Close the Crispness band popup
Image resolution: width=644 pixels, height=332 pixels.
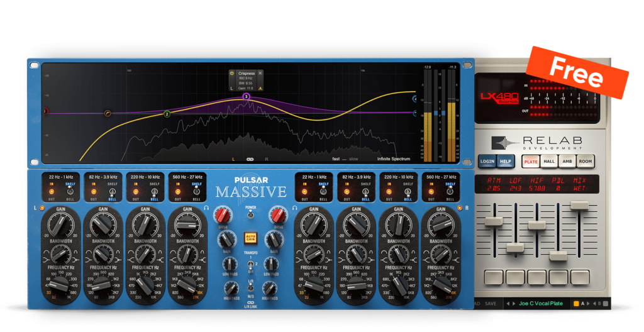(260, 73)
